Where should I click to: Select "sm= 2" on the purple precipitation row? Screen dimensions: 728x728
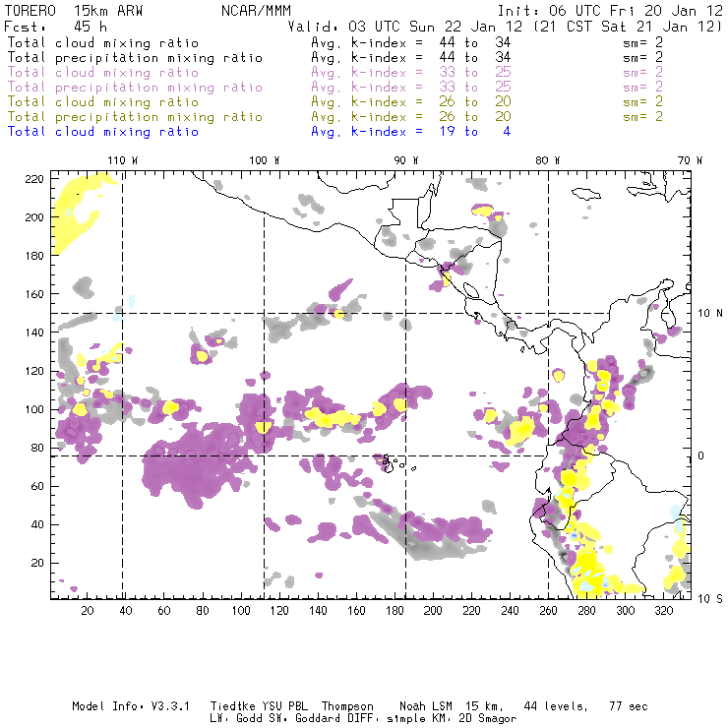point(643,88)
